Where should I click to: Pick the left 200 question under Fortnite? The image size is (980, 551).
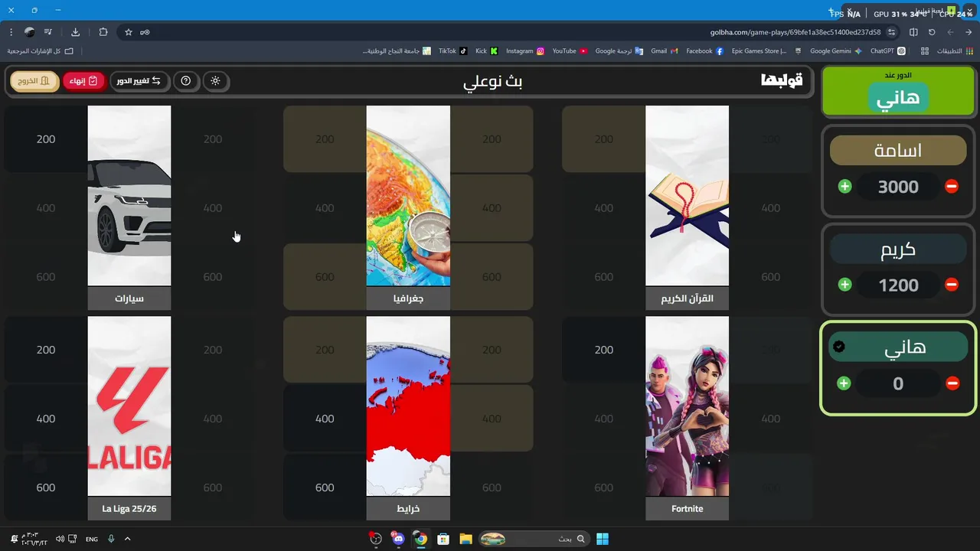click(603, 350)
